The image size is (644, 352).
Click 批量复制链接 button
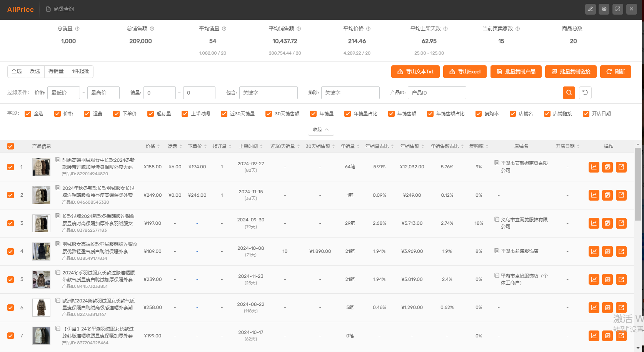coord(571,71)
